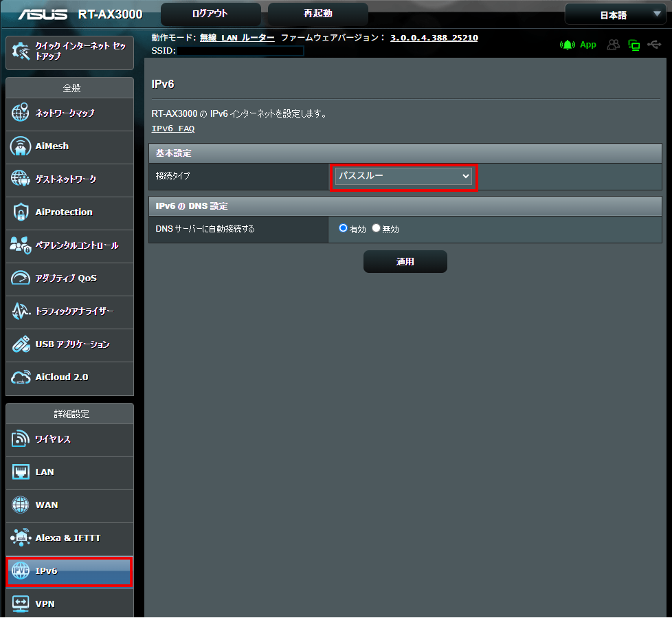Open ワイヤレス settings menu item

(x=69, y=441)
